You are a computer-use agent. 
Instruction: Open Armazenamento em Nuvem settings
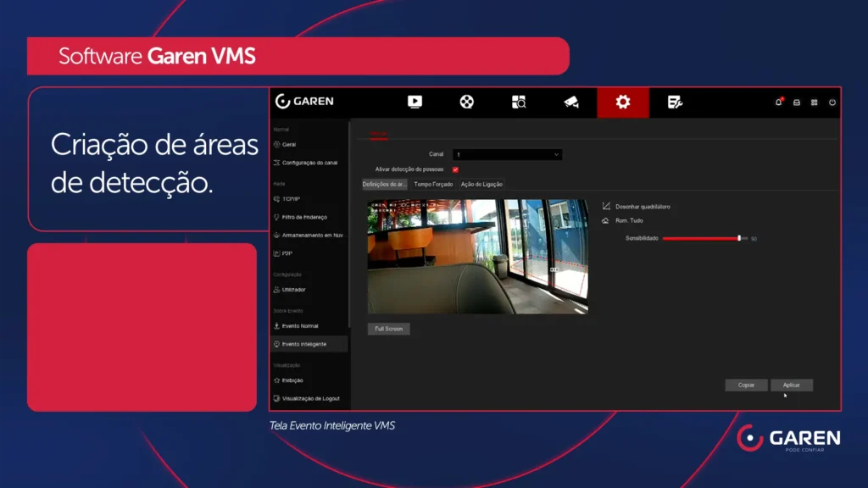pyautogui.click(x=310, y=236)
